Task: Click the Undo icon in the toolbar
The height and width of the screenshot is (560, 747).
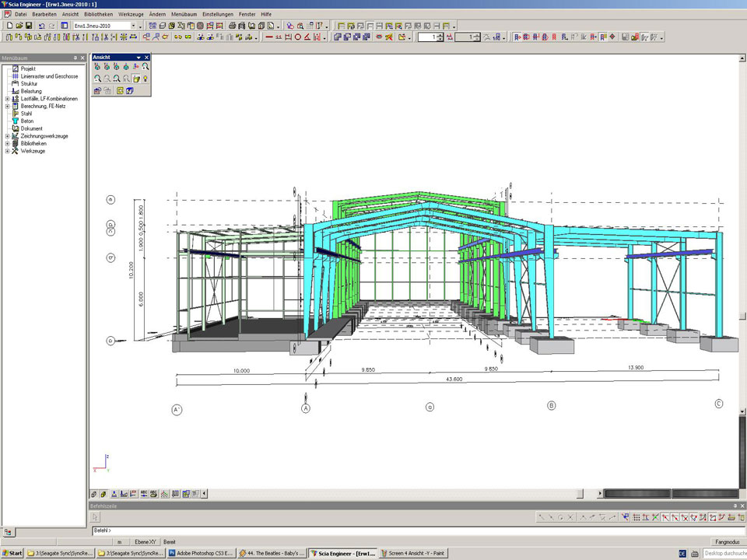Action: [x=41, y=26]
